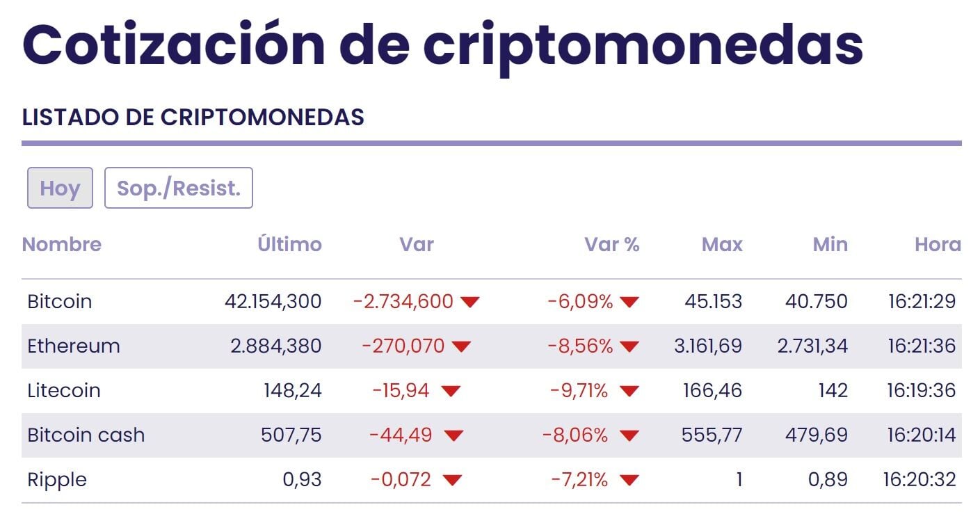Click the red down arrow beside Bitcoin's Var value

click(470, 302)
